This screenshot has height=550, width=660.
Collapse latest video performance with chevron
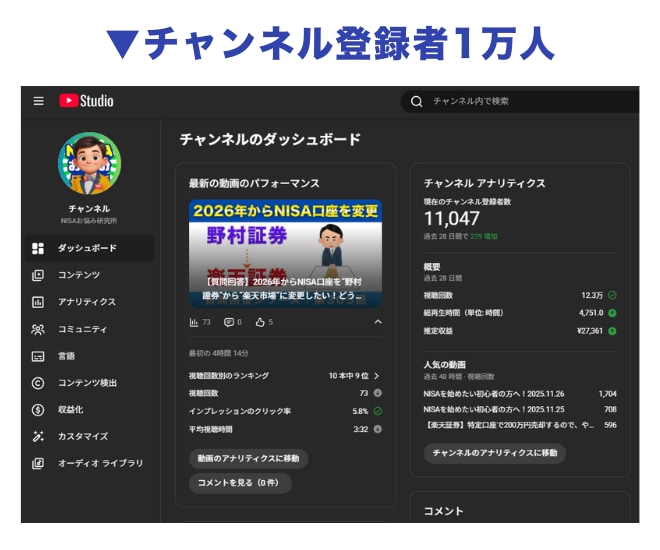coord(378,322)
